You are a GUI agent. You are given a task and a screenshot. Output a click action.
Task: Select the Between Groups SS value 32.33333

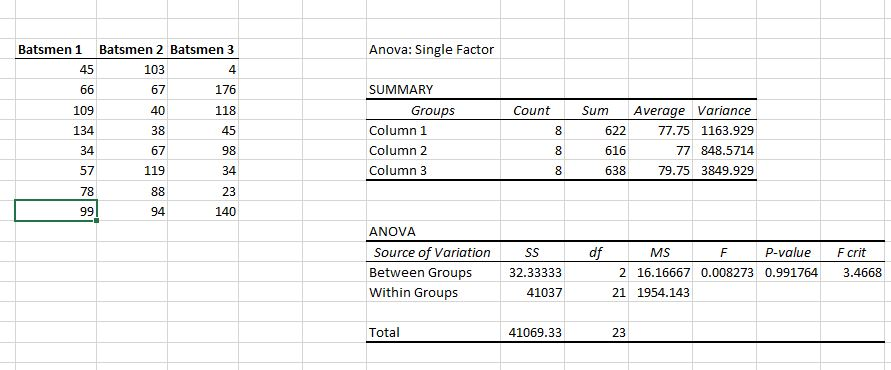pyautogui.click(x=532, y=272)
